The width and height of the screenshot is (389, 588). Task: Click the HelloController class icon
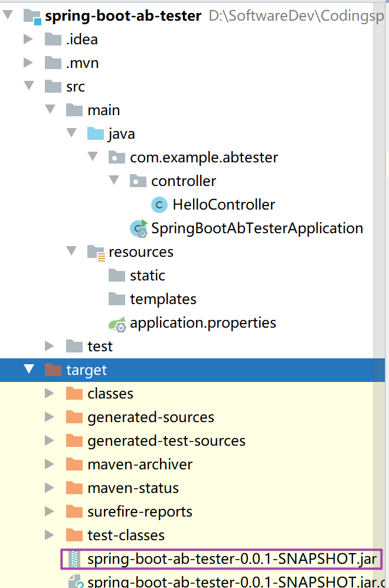click(159, 205)
